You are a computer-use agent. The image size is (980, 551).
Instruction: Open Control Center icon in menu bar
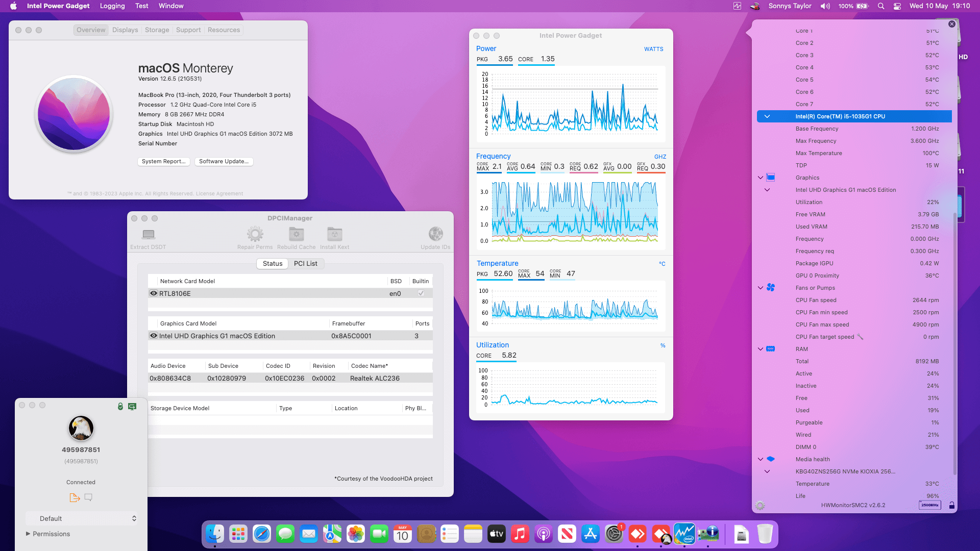pyautogui.click(x=897, y=6)
